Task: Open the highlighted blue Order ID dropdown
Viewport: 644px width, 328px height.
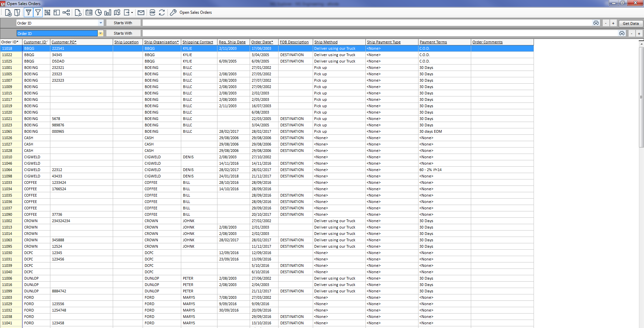Action: (x=100, y=34)
